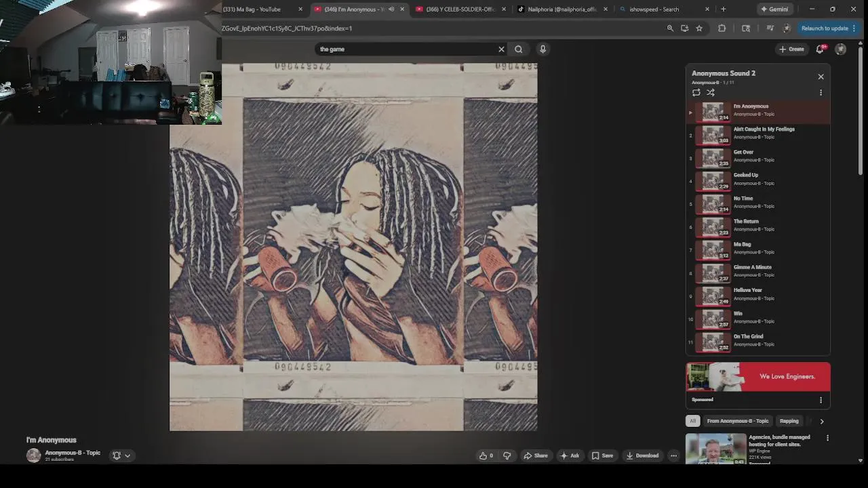This screenshot has width=868, height=488.
Task: Click the Gemini button in Chrome
Action: (x=774, y=9)
